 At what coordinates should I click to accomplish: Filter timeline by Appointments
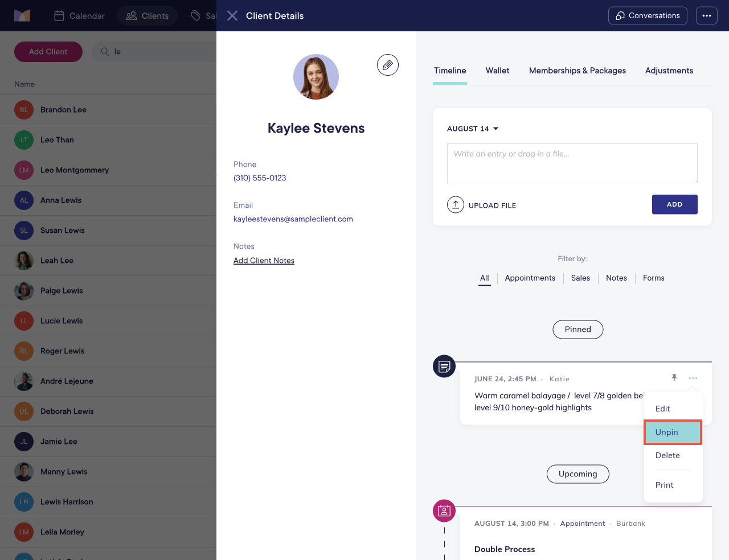point(530,278)
